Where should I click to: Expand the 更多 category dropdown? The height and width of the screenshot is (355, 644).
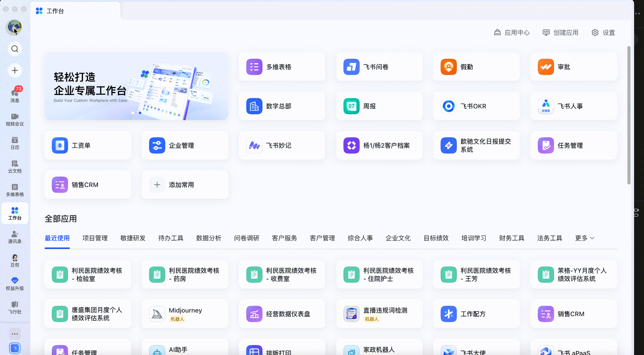(x=585, y=238)
